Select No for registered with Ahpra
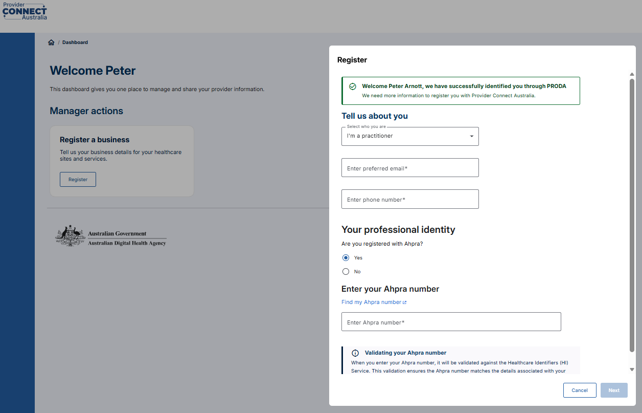 coord(346,271)
